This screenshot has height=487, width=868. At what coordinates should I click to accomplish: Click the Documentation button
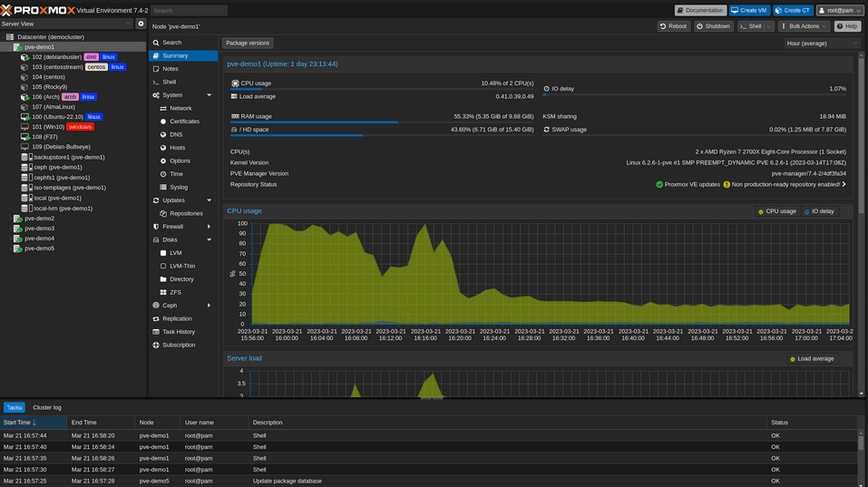coord(700,11)
